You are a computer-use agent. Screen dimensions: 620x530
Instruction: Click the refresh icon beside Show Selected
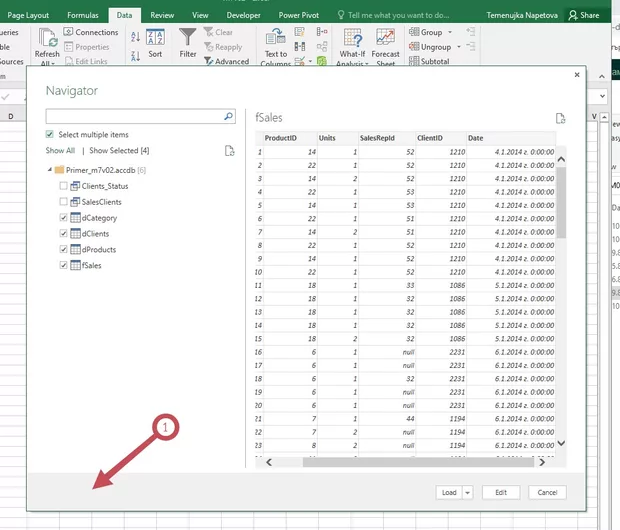(230, 150)
